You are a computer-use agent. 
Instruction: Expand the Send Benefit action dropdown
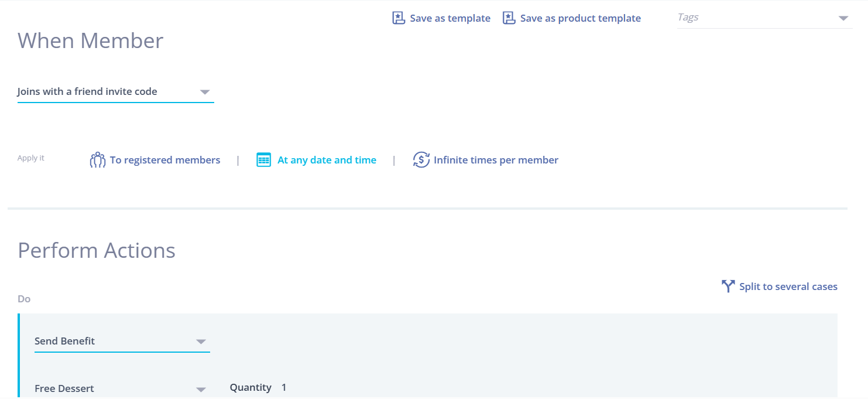[201, 342]
